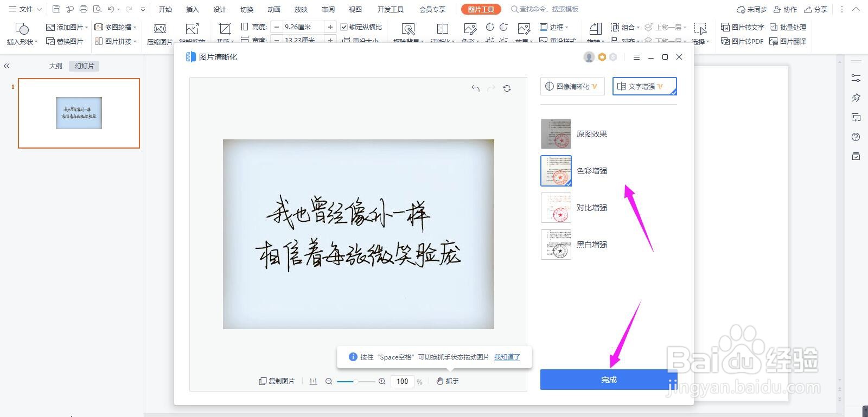Click the undo arrow in the top toolbar

(x=111, y=9)
